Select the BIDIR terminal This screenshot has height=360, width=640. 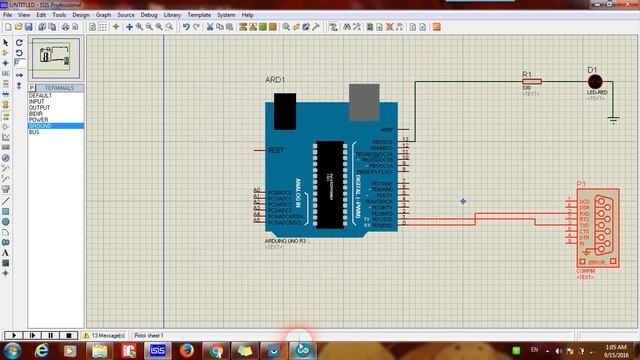coord(56,113)
